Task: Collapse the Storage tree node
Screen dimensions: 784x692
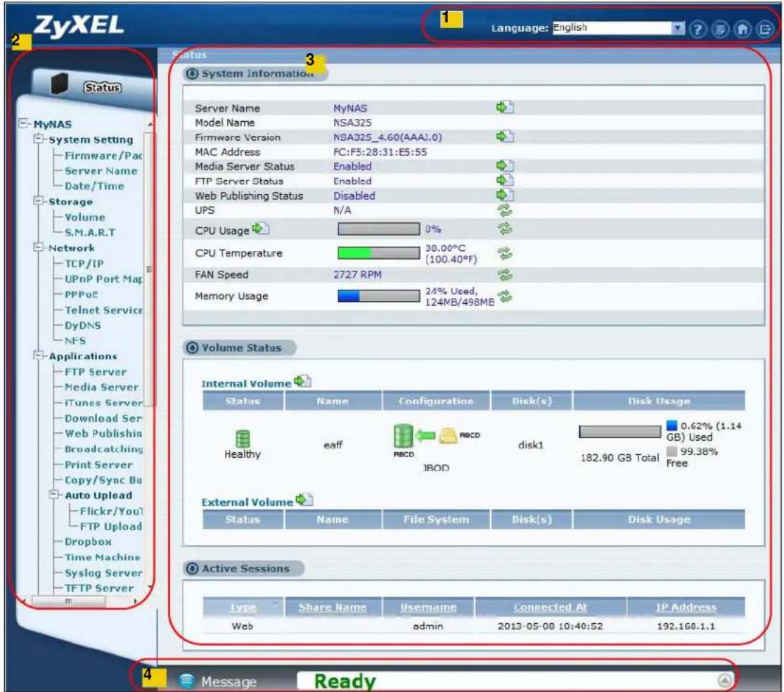Action: [x=39, y=200]
